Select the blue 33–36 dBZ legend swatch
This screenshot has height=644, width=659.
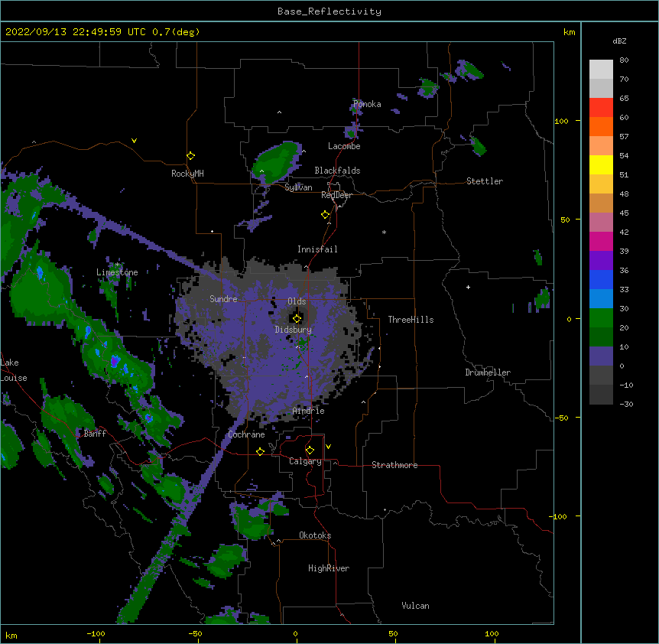601,279
